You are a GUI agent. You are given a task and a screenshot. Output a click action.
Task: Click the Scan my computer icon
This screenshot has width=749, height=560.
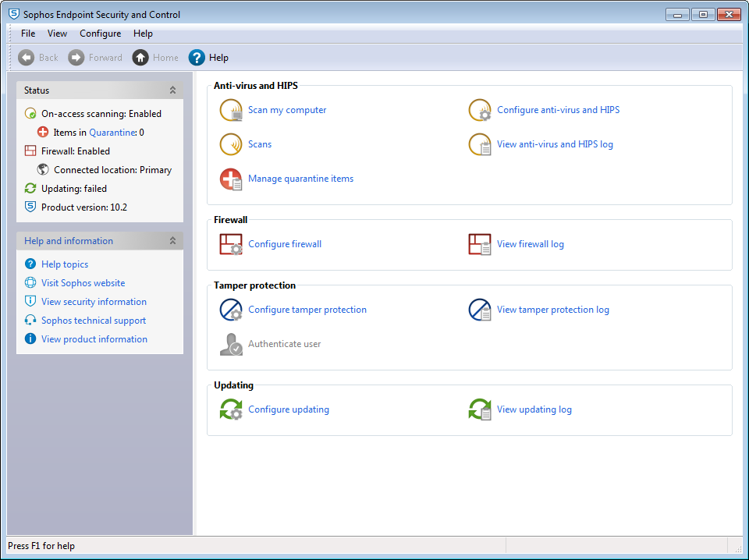[231, 111]
